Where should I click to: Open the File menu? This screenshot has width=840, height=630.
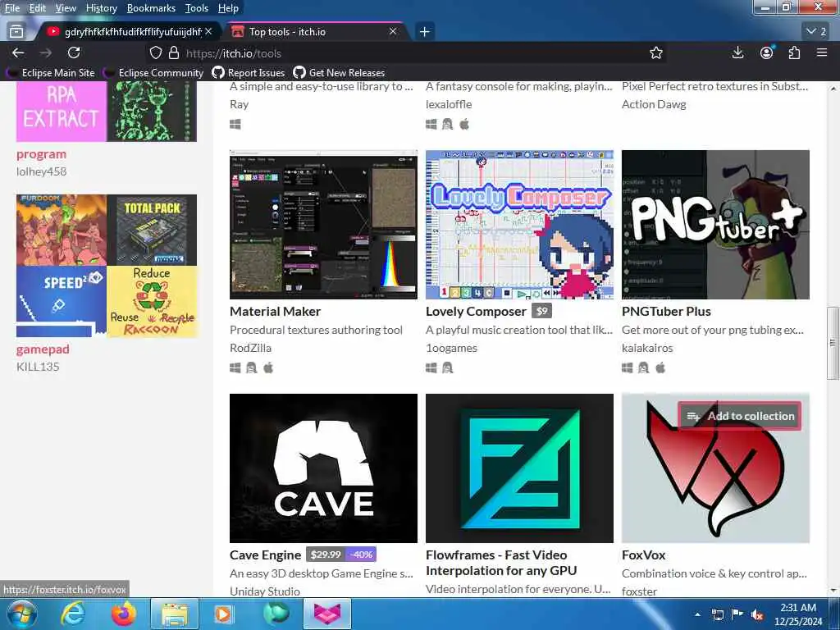tap(11, 8)
